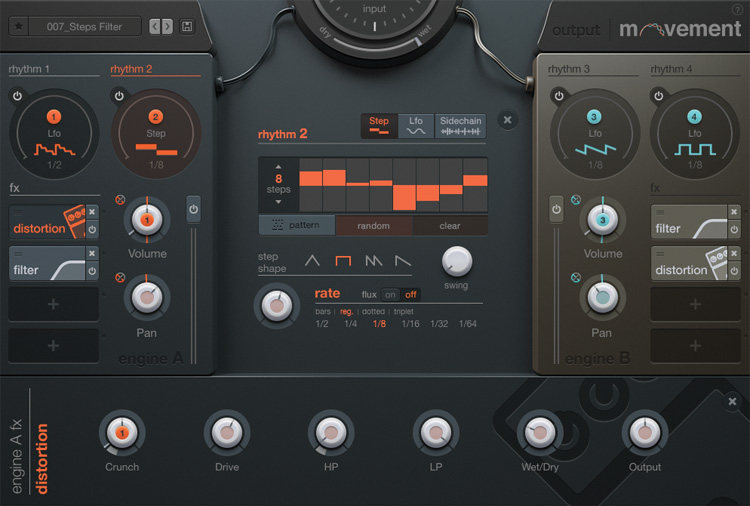This screenshot has height=506, width=750.
Task: Set rate type to triplet
Action: (x=404, y=311)
